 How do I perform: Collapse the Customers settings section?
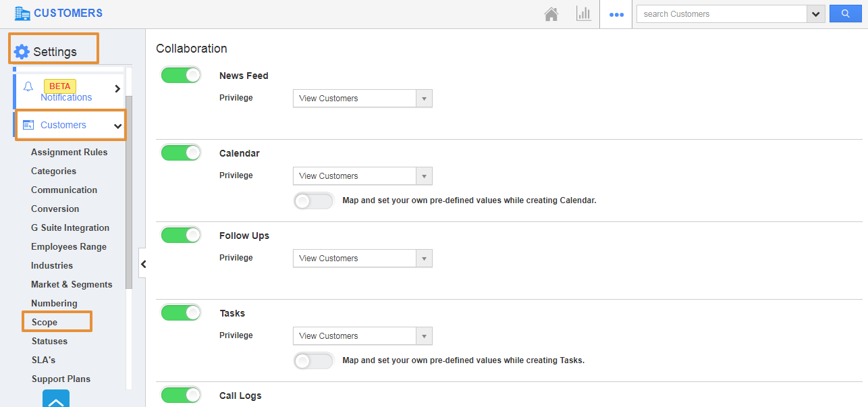117,126
